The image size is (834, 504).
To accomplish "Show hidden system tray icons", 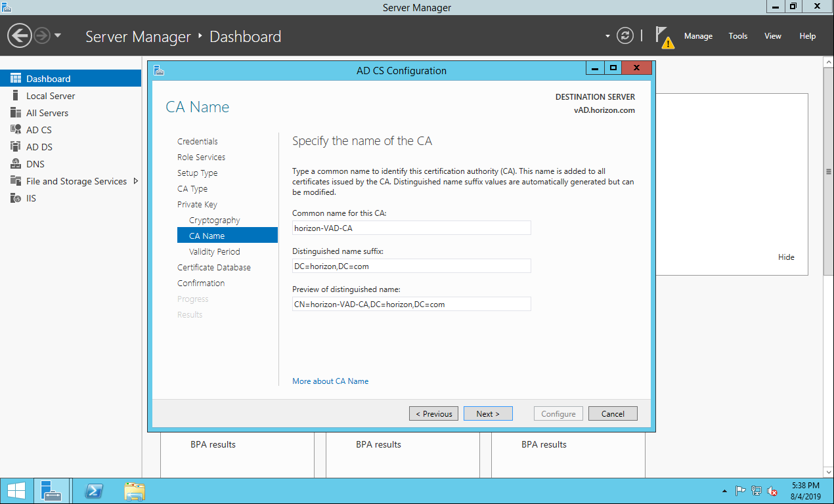I will [x=724, y=491].
